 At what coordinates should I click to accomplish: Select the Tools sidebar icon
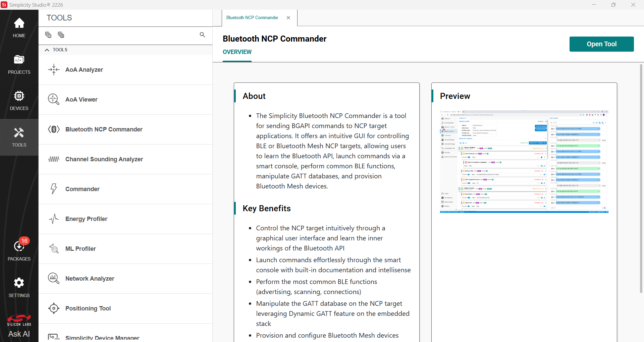tap(19, 137)
